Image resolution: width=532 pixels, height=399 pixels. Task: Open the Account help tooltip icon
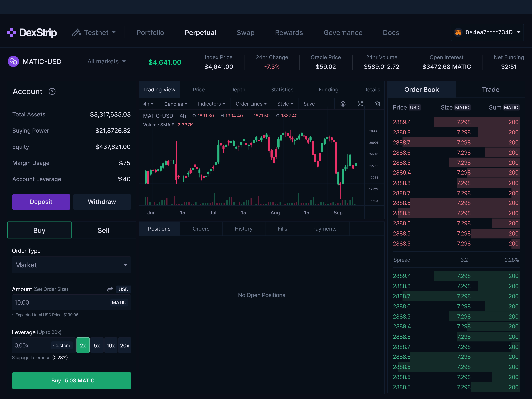tap(52, 91)
